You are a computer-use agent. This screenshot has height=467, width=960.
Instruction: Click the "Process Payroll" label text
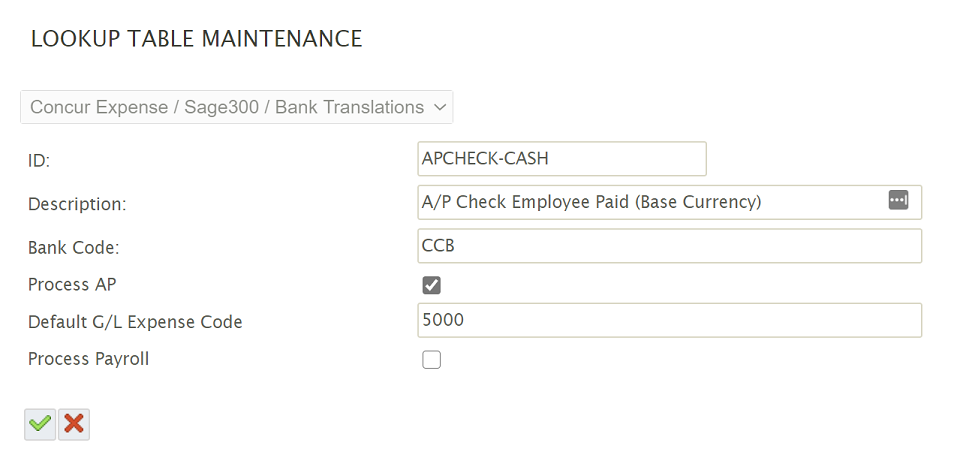pos(88,359)
